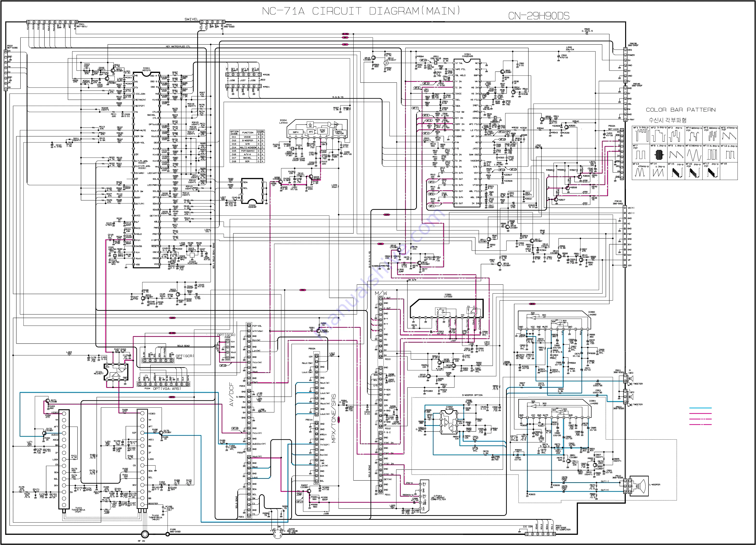Click the TU101 PIP tuner label
Screen dimensions: 756x545
point(78,510)
